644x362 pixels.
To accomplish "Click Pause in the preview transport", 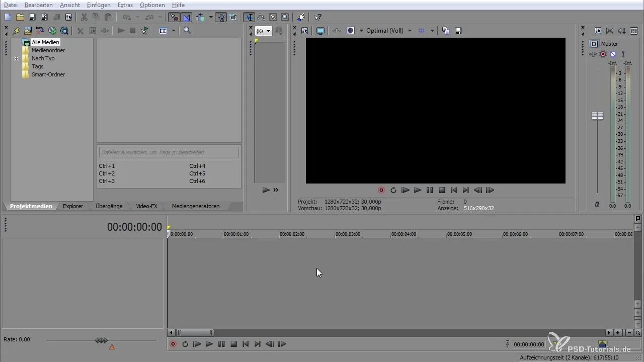I will 430,190.
